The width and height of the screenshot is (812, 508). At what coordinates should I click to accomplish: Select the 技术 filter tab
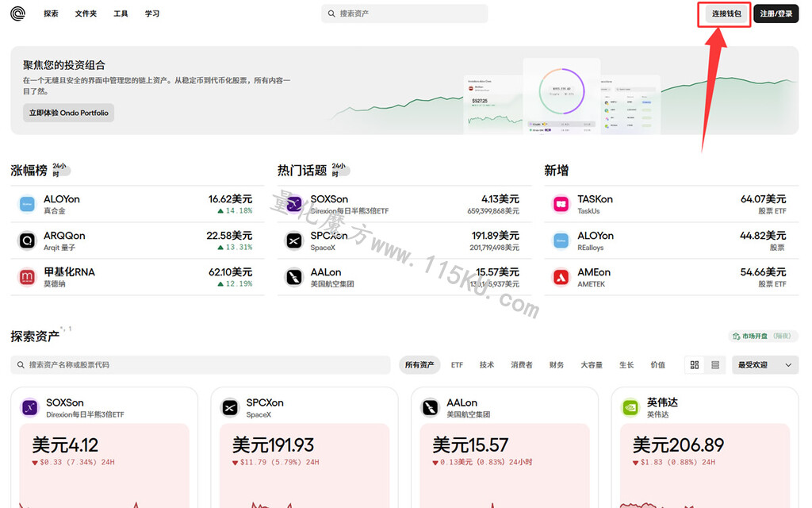pyautogui.click(x=487, y=365)
